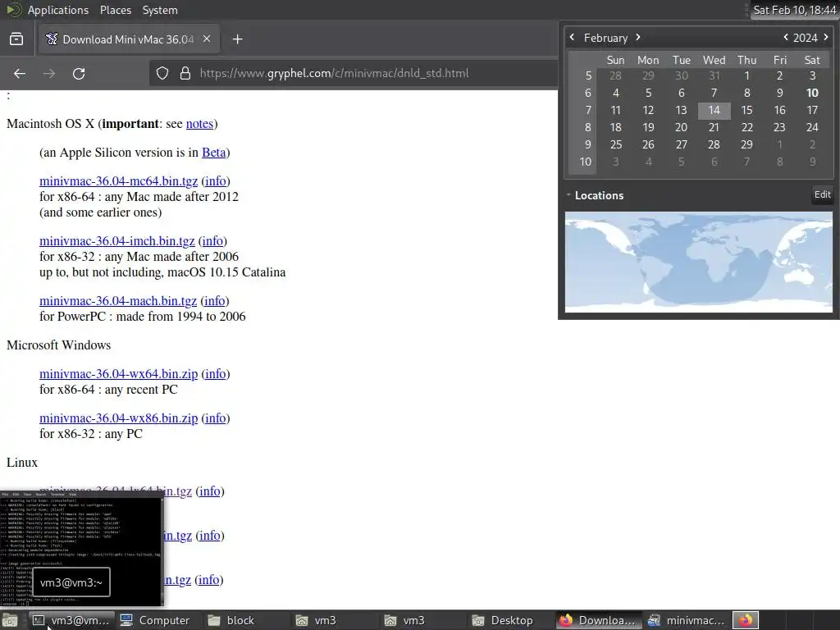Download minivmac-36.04-imch.bin.tgz
The image size is (840, 630).
coord(116,241)
